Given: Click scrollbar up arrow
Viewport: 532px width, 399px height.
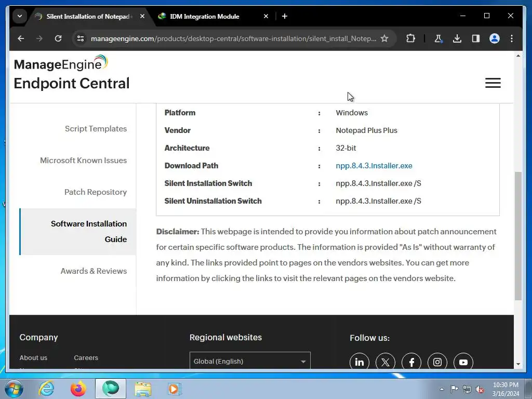Looking at the screenshot, I should click(518, 56).
